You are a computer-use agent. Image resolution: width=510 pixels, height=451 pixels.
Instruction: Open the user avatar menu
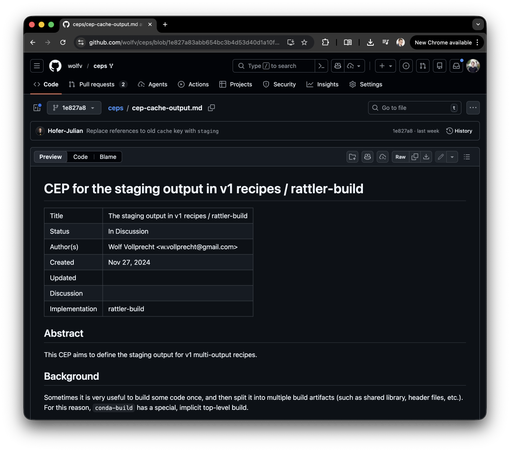[x=473, y=66]
